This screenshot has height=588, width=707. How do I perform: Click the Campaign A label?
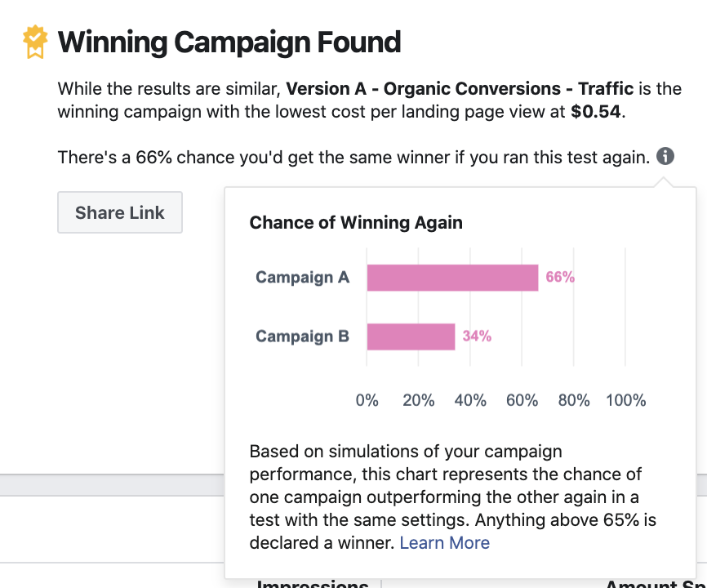click(303, 277)
